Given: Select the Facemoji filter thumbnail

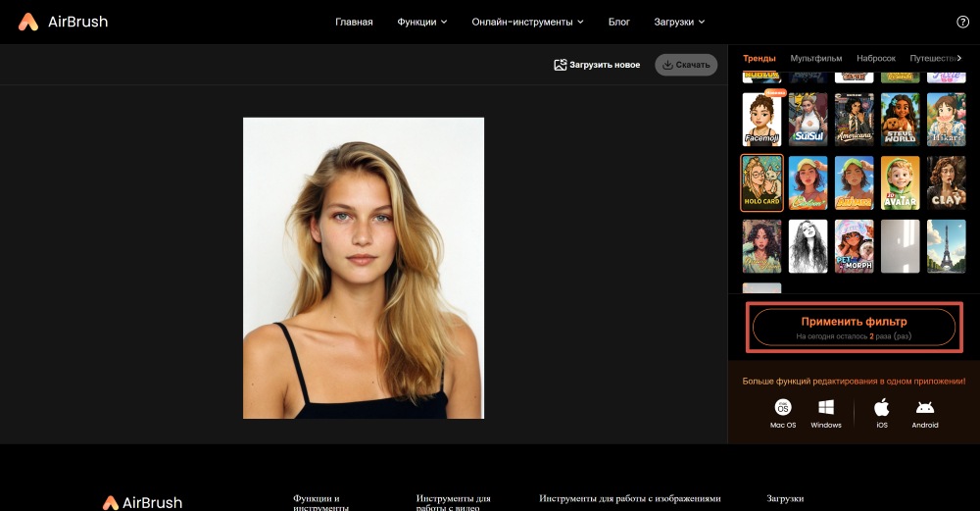Looking at the screenshot, I should pos(761,120).
